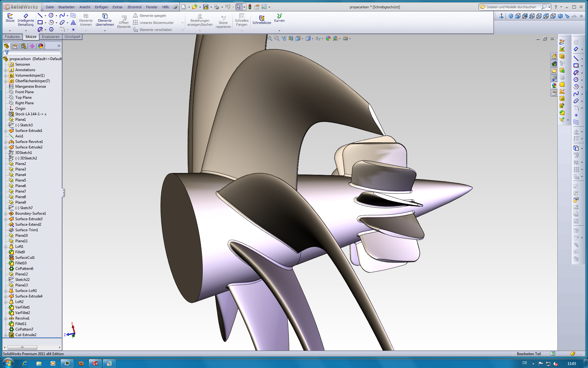
Task: Click the Kurven curves icon
Action: [x=279, y=16]
